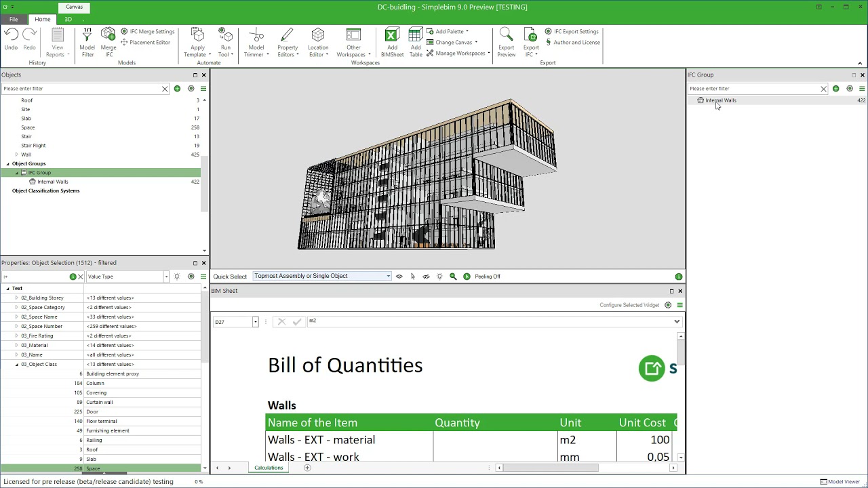Viewport: 868px width, 488px height.
Task: Click the pointer select icon in Quick Select bar
Action: 412,277
